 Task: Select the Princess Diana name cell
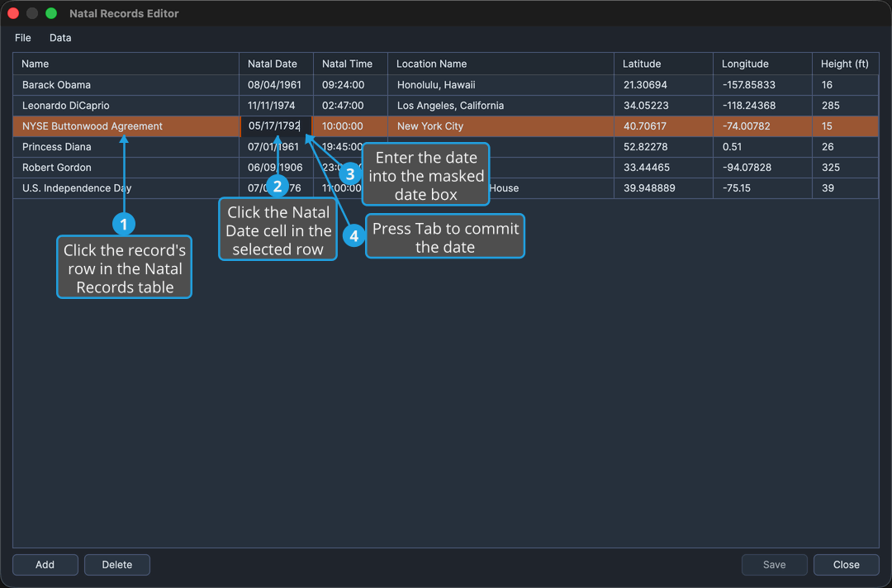(126, 147)
